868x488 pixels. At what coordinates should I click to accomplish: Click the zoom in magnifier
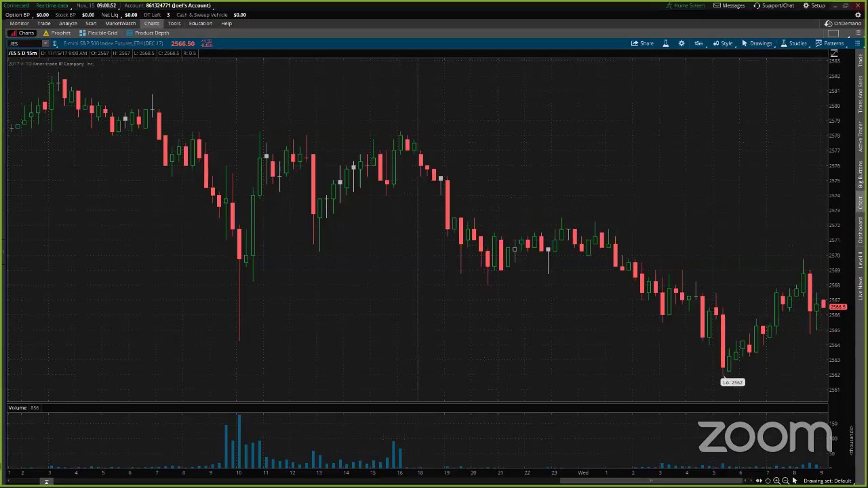click(x=776, y=481)
